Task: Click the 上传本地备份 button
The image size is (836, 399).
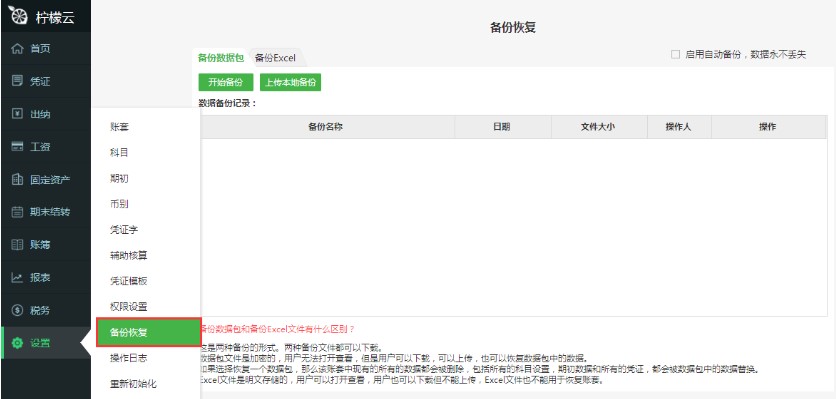Action: pos(291,82)
